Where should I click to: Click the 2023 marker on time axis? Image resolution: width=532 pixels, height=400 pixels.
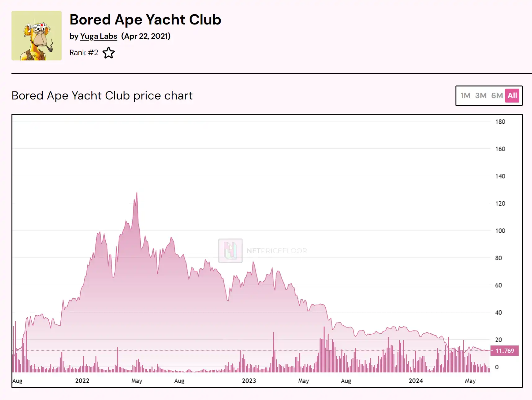249,381
